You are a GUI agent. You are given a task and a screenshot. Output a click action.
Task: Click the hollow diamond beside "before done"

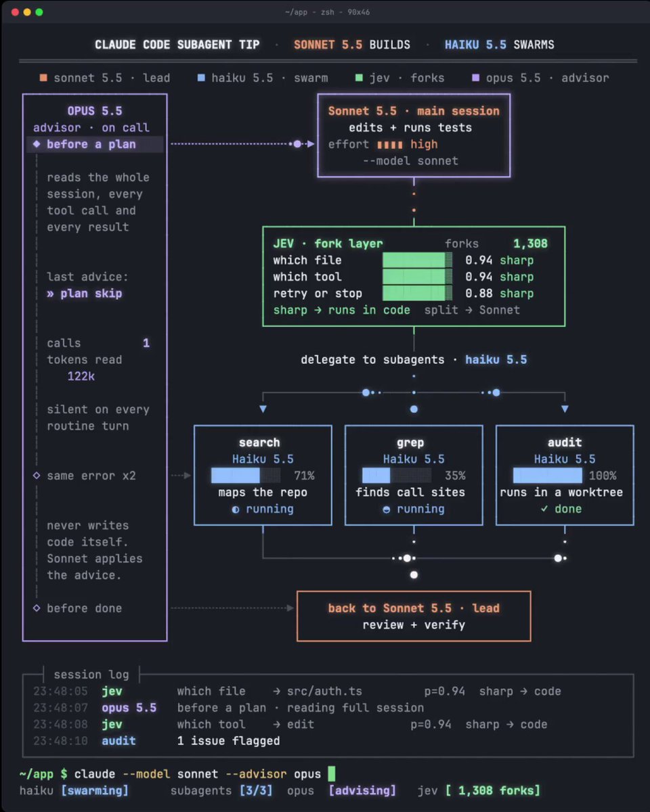pos(37,608)
